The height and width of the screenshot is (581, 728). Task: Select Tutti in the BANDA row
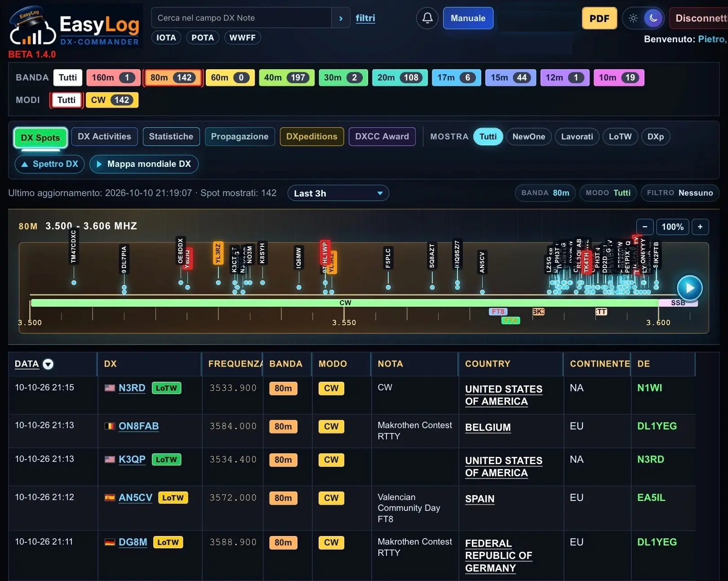68,77
